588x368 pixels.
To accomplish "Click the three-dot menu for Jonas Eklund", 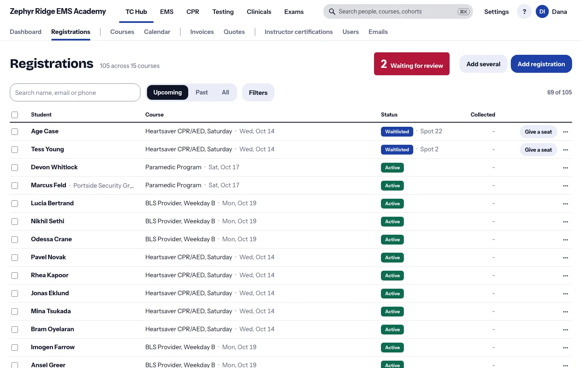I will pyautogui.click(x=566, y=294).
